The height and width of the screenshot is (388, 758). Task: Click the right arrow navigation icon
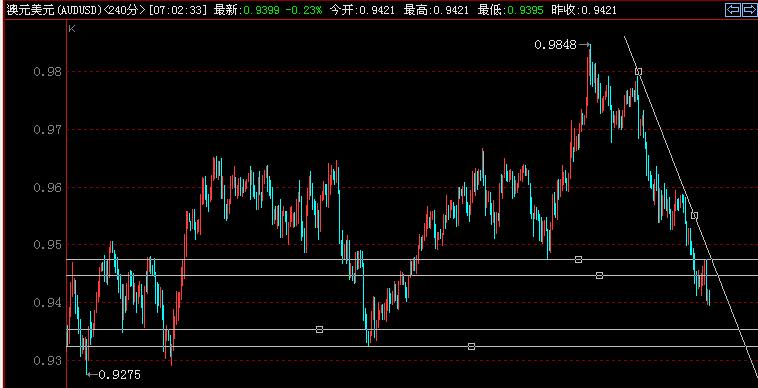tap(749, 10)
